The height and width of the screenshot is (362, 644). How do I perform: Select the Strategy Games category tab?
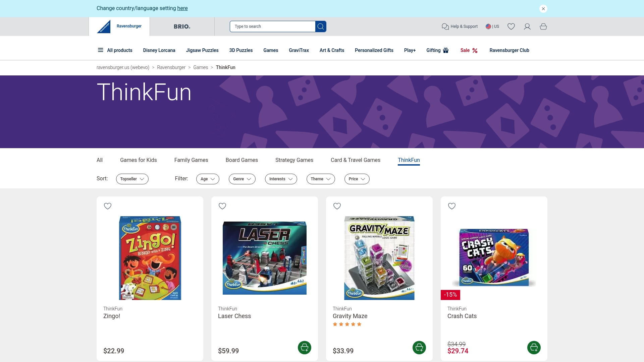tap(294, 160)
